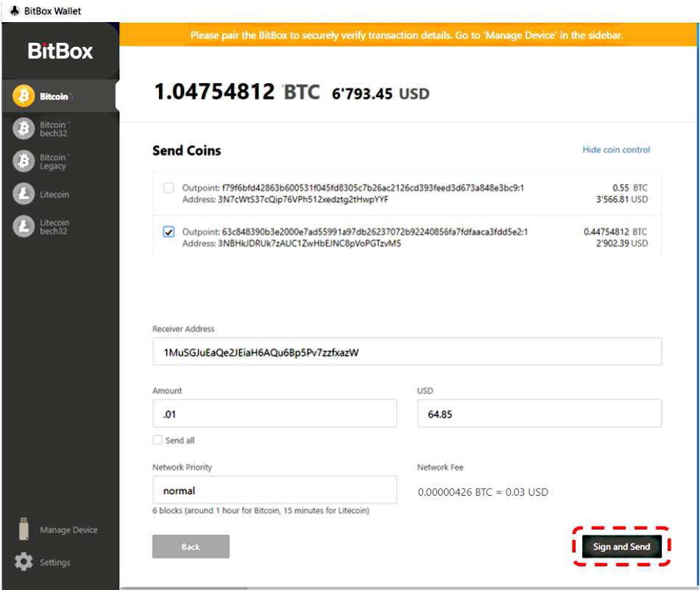The height and width of the screenshot is (590, 700).
Task: Click the 2'902.39 USD value
Action: coord(622,243)
